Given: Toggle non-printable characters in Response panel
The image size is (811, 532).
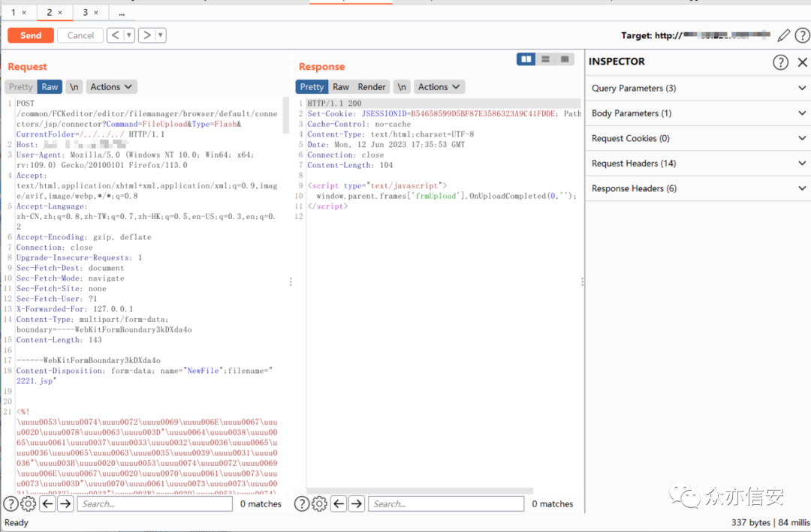Looking at the screenshot, I should [402, 87].
